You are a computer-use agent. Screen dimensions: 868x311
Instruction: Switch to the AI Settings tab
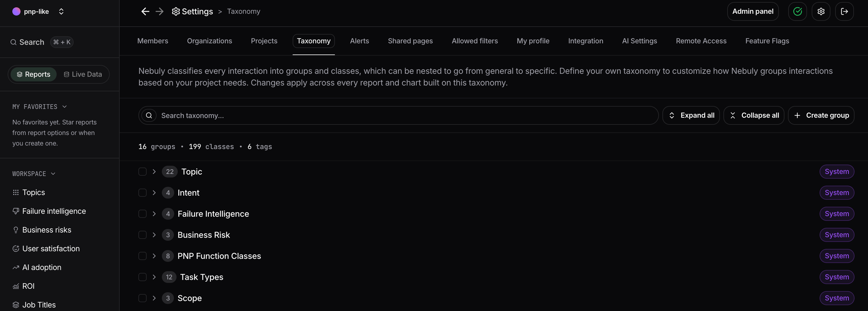click(640, 41)
